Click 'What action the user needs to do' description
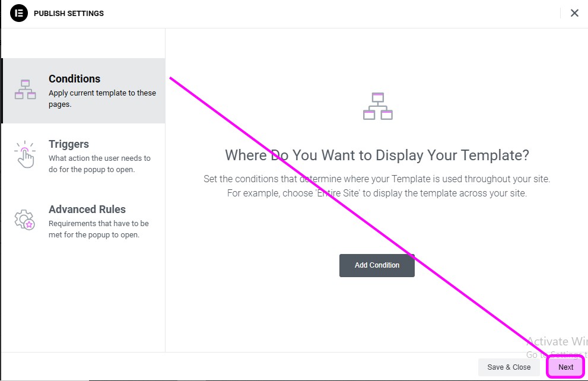Viewport: 588px width, 381px height. click(x=99, y=164)
